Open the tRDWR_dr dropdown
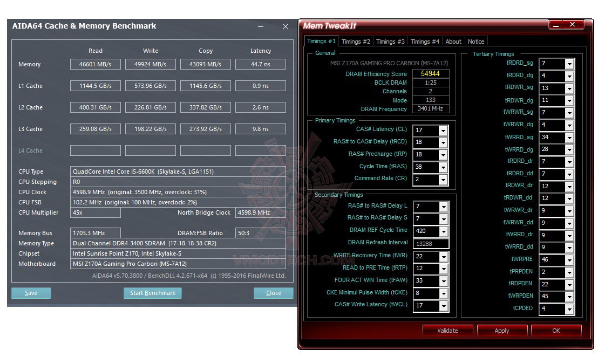Screen dimensions: 598x364 (569, 187)
